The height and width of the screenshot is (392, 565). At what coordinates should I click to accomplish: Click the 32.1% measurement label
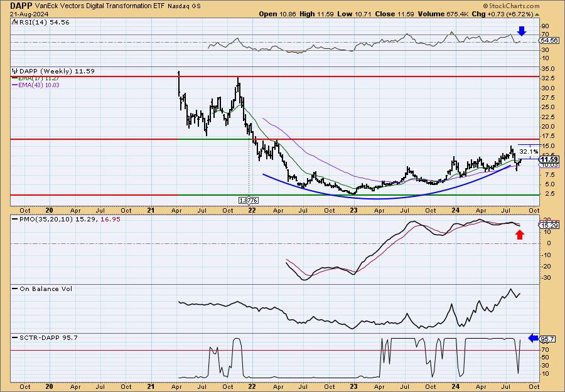[x=529, y=152]
